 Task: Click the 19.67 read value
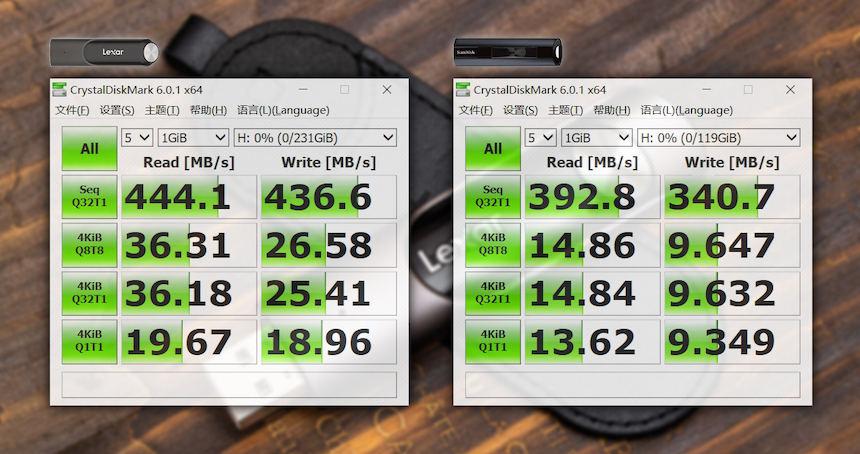pyautogui.click(x=189, y=342)
